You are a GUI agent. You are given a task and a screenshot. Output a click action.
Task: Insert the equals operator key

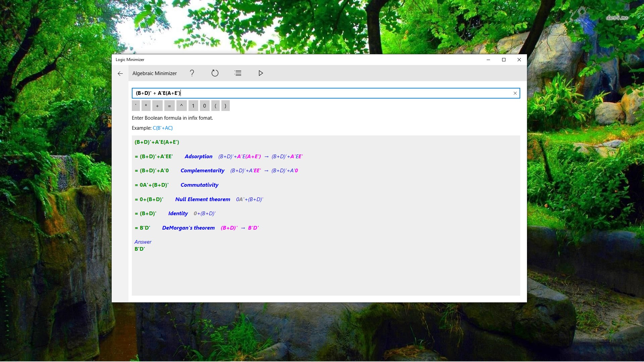coord(169,106)
